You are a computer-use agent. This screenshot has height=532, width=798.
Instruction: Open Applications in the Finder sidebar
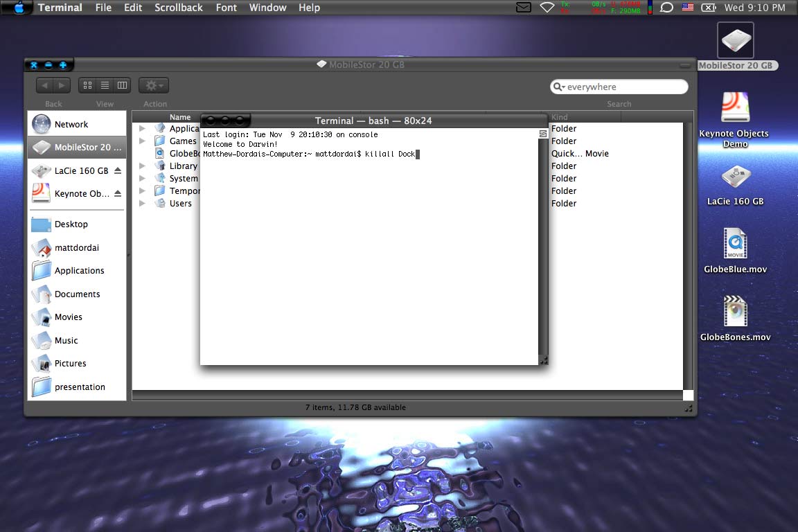click(x=77, y=270)
